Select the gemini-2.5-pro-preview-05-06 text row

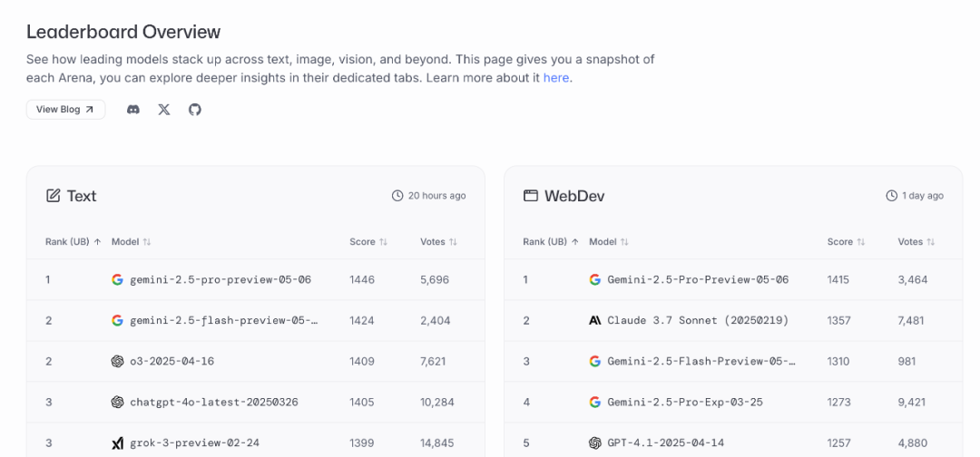click(256, 279)
